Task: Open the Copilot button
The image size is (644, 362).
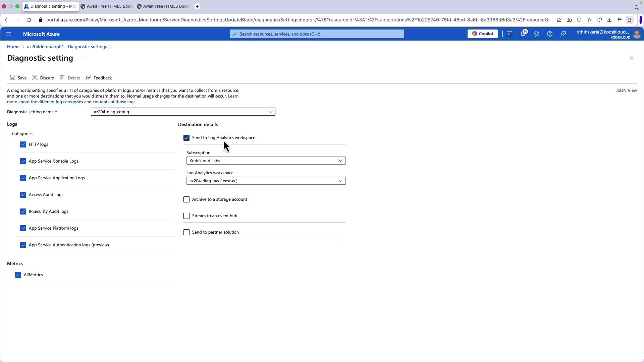Action: pos(482,34)
